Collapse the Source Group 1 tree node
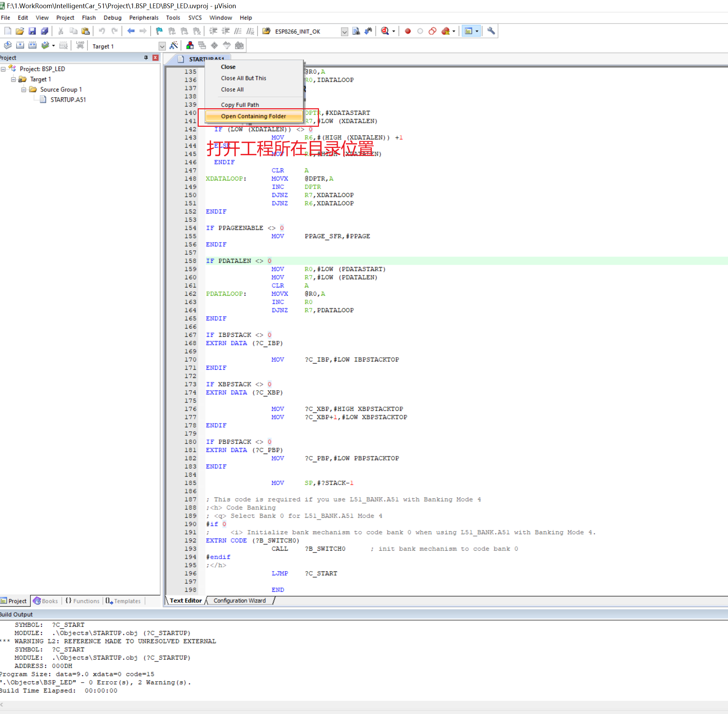The width and height of the screenshot is (728, 714). [x=24, y=90]
